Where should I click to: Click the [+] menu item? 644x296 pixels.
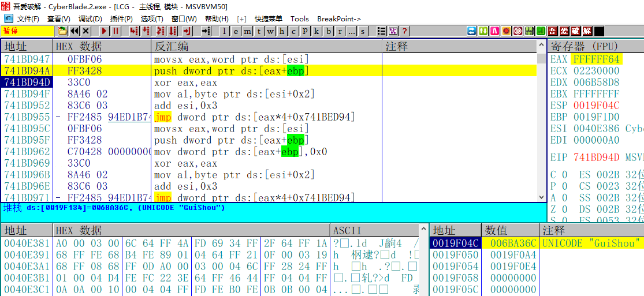(x=241, y=19)
